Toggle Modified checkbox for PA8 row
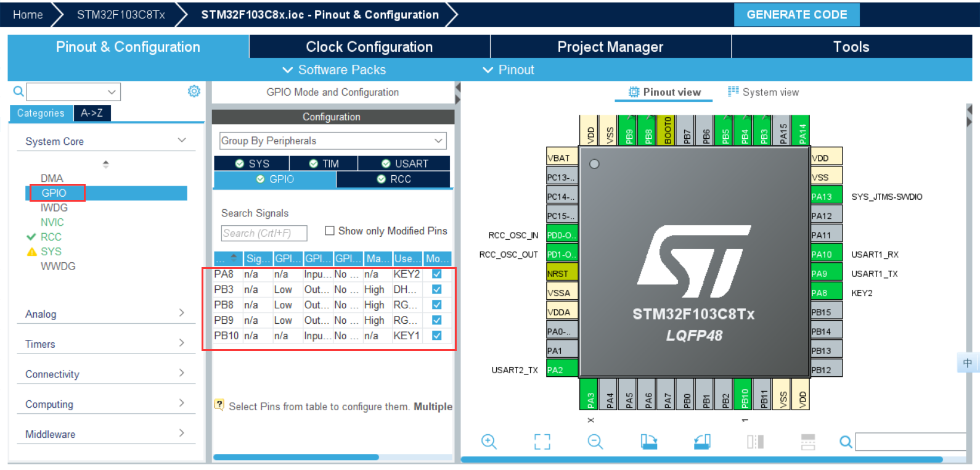 pos(436,274)
